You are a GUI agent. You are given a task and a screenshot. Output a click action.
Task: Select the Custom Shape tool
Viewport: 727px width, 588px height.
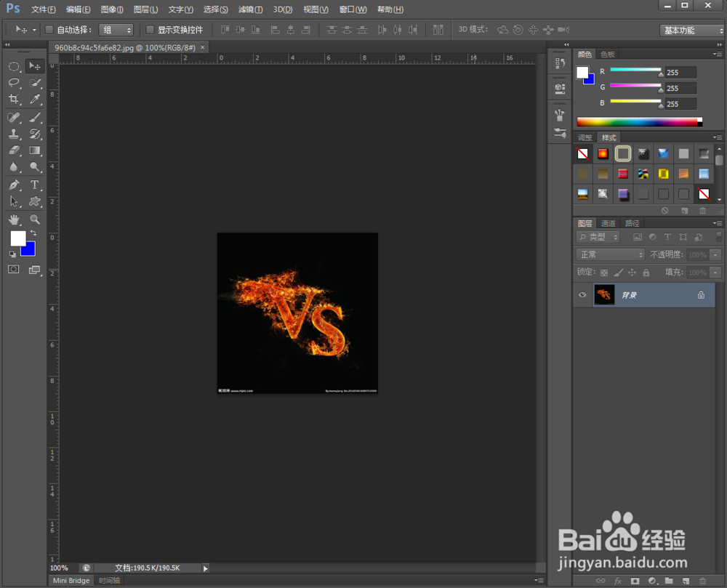tap(35, 201)
